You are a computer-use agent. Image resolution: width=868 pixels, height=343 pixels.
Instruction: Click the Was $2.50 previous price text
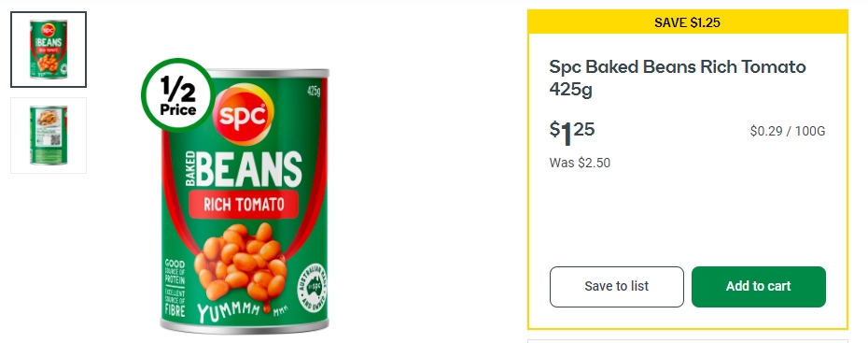pos(580,163)
